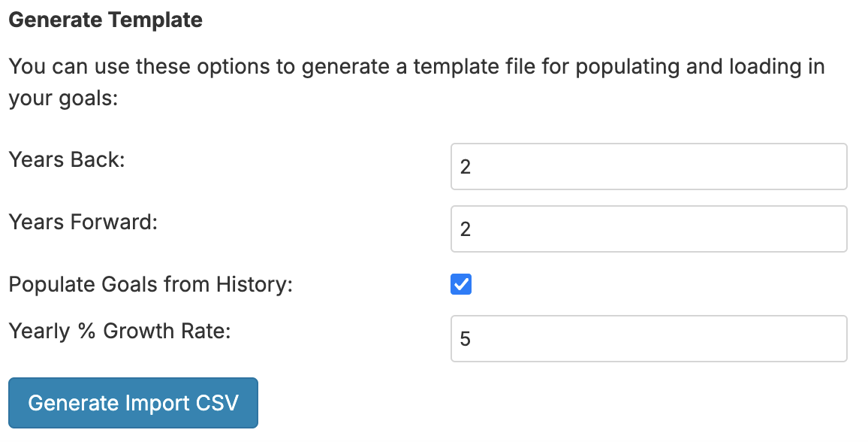Select the Years Forward input field

[x=649, y=229]
